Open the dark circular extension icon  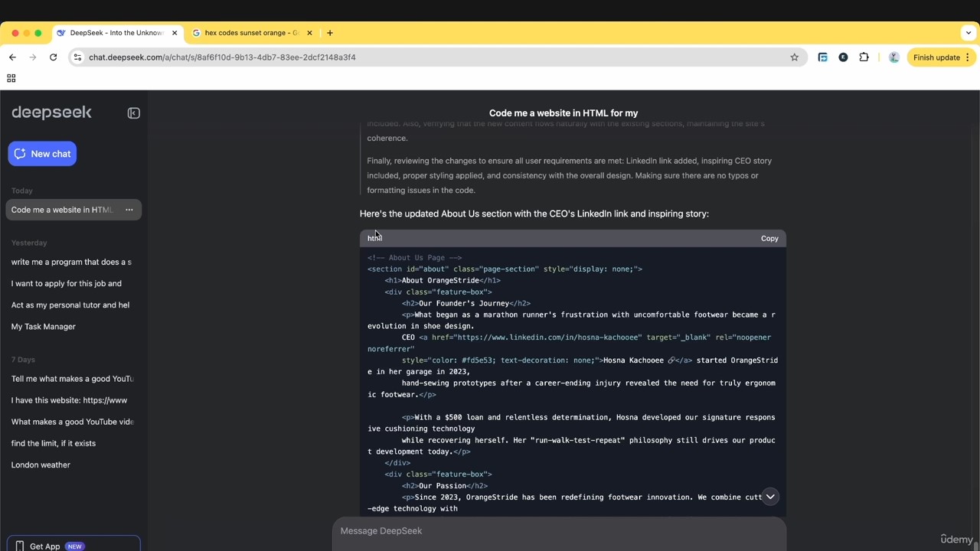point(843,57)
